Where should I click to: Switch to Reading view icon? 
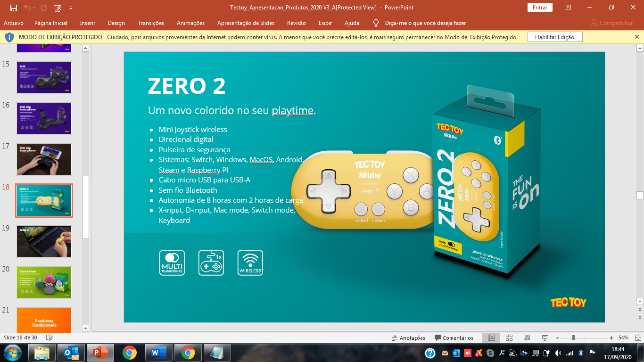click(527, 337)
